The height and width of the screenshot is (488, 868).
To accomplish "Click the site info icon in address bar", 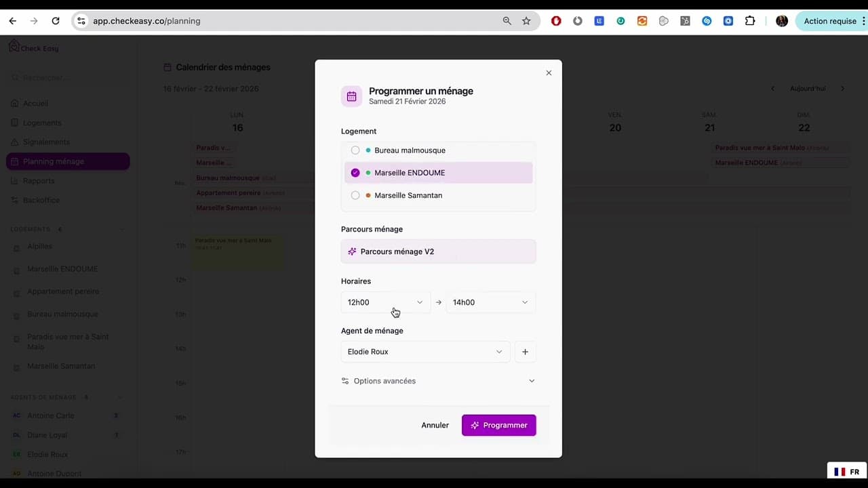I will click(x=81, y=21).
